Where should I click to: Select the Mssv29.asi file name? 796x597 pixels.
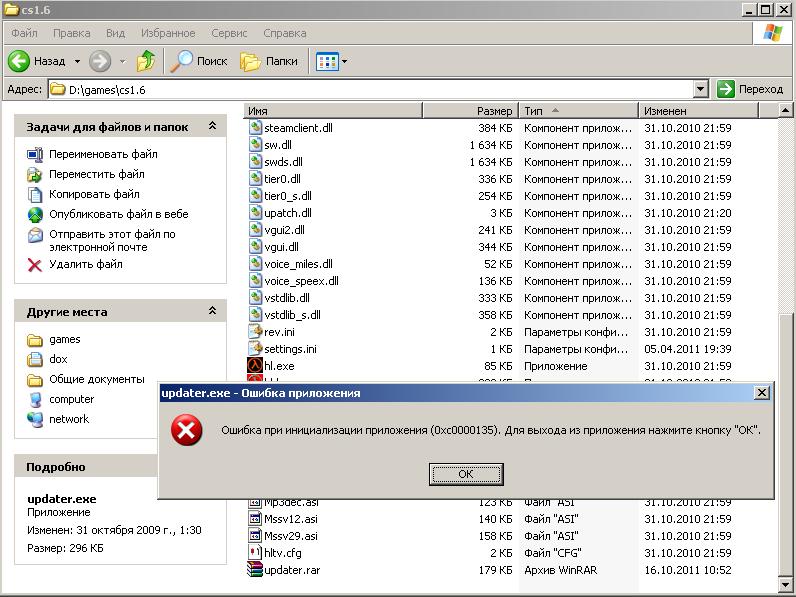(291, 536)
